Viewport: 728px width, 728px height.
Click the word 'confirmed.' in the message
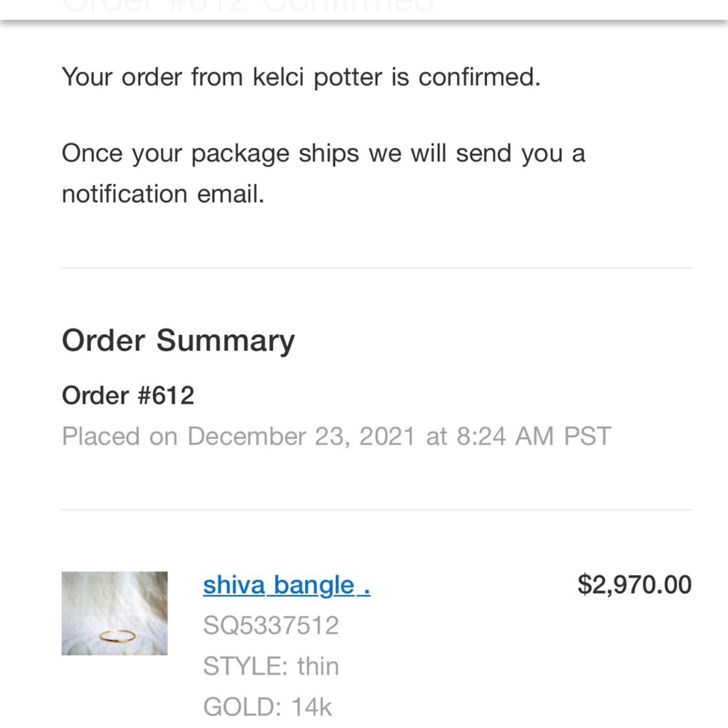[479, 76]
